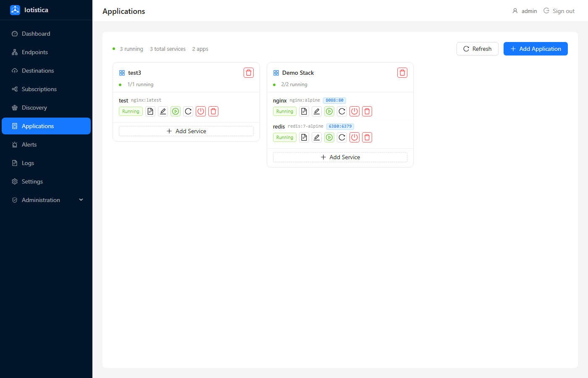
Task: Stop the redis service
Action: [x=354, y=137]
